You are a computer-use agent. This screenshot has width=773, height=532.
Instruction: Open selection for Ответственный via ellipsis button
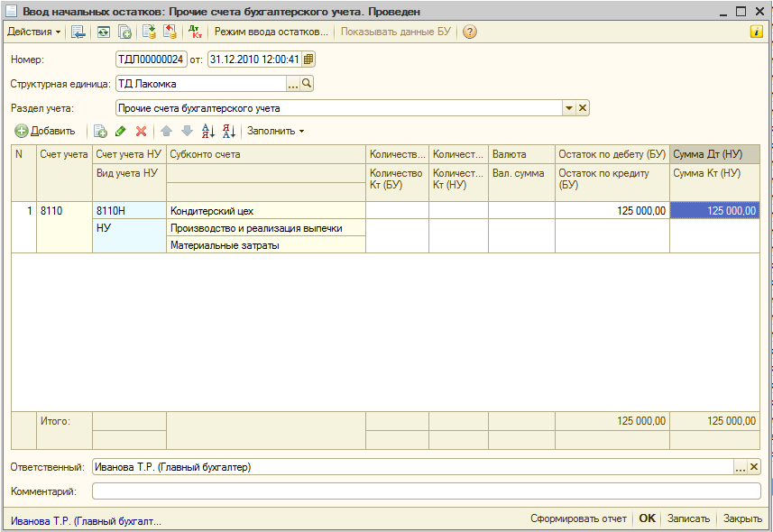pyautogui.click(x=741, y=467)
